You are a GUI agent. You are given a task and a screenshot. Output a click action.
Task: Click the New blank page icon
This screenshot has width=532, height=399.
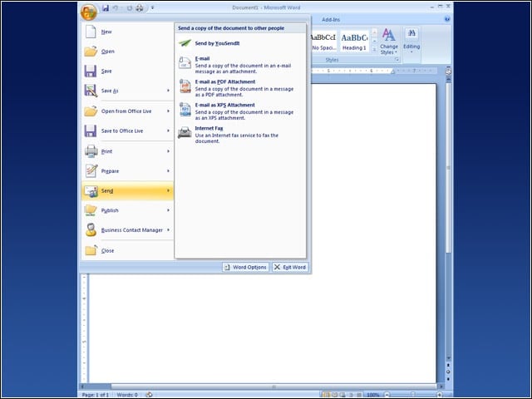91,32
